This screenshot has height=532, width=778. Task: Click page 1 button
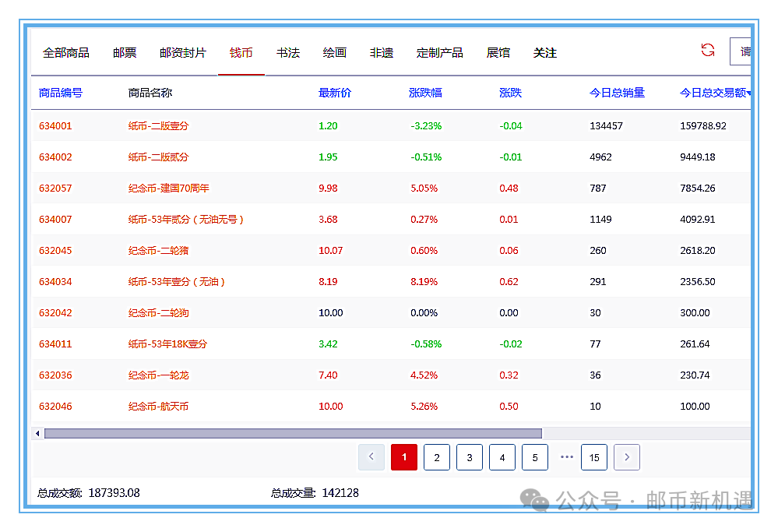click(x=404, y=457)
